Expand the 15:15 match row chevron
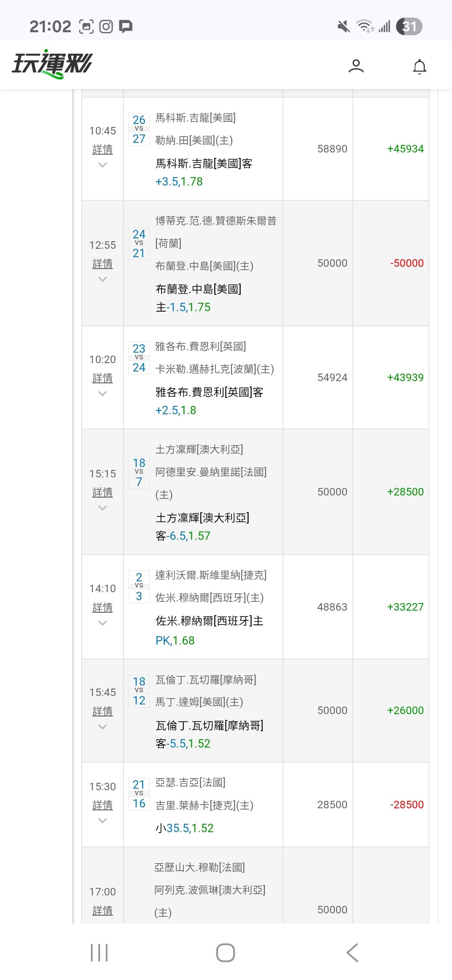452x980 pixels. pyautogui.click(x=103, y=508)
